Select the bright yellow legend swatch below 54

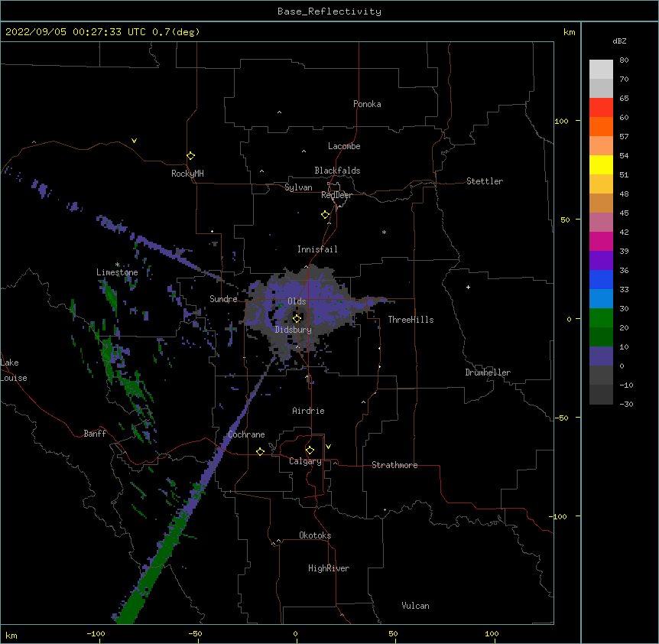point(601,164)
